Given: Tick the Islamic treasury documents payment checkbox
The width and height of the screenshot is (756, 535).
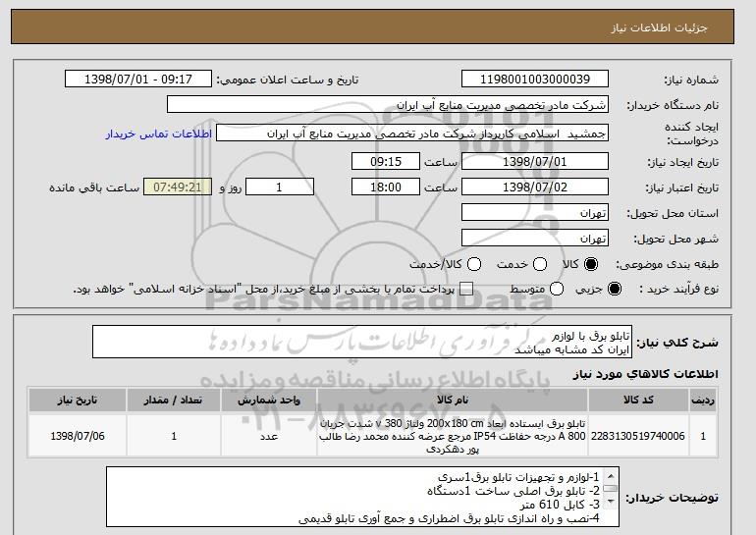Looking at the screenshot, I should pos(465,289).
